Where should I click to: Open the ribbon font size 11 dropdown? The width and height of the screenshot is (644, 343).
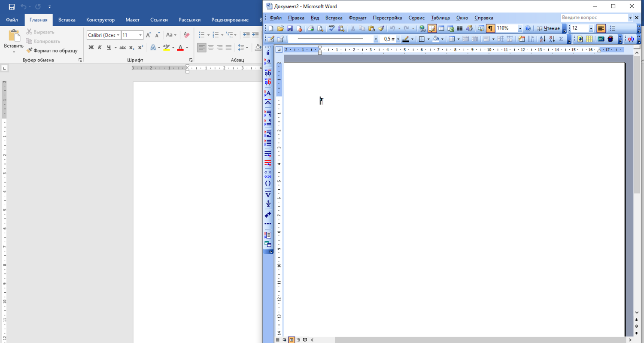point(140,35)
